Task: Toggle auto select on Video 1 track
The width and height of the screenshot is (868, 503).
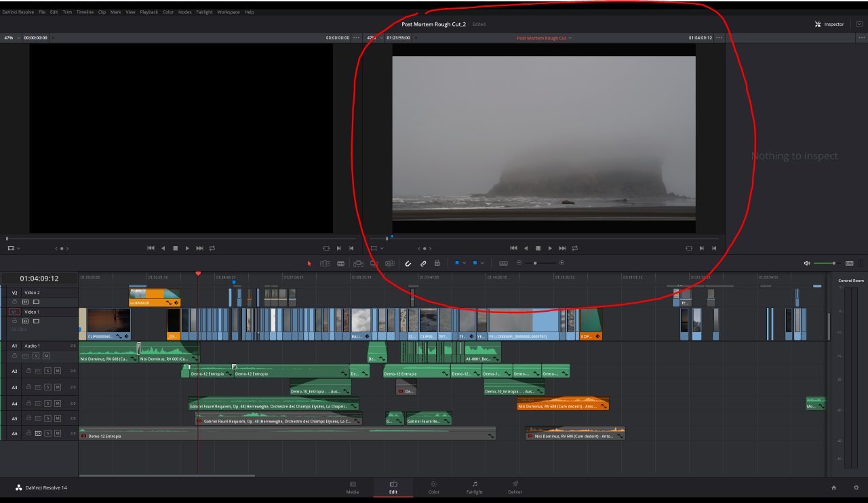Action: [x=25, y=321]
